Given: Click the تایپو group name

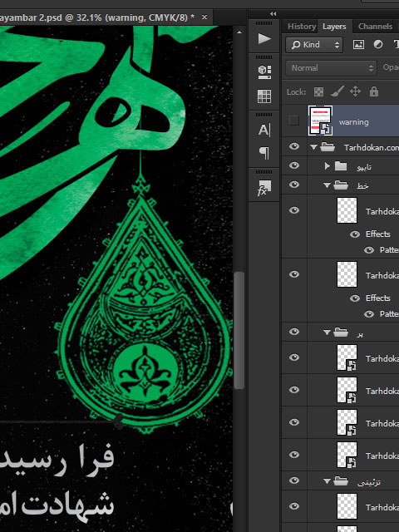Looking at the screenshot, I should click(x=364, y=167).
